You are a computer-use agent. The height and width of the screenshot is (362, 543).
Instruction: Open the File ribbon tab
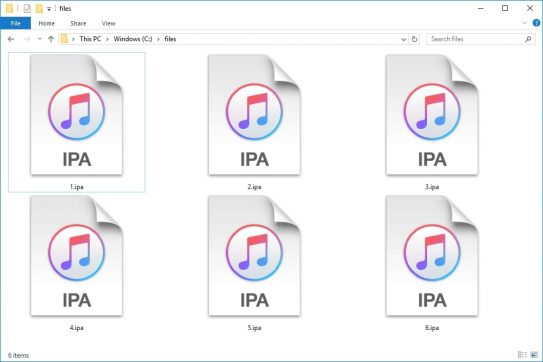point(16,23)
